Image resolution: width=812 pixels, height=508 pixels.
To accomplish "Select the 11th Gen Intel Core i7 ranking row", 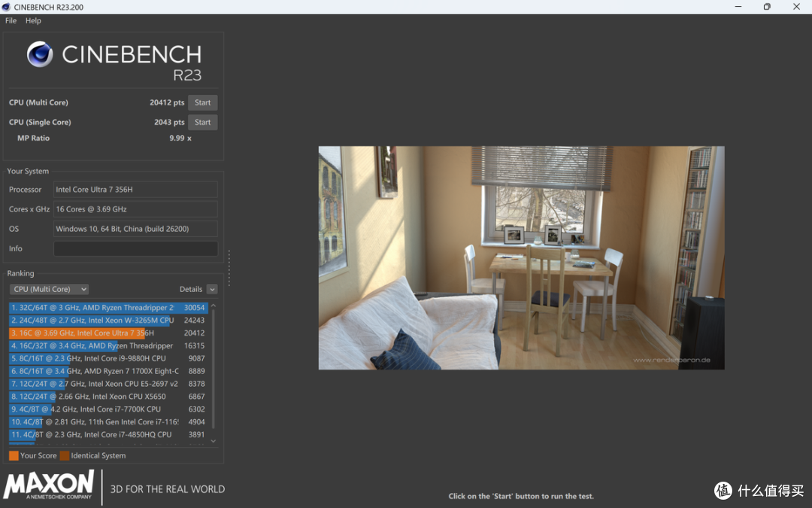I will pos(108,422).
